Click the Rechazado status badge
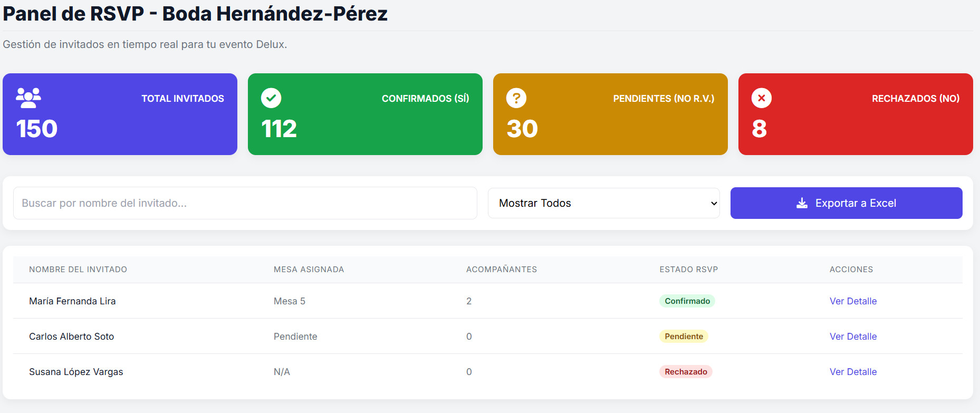 coord(686,372)
